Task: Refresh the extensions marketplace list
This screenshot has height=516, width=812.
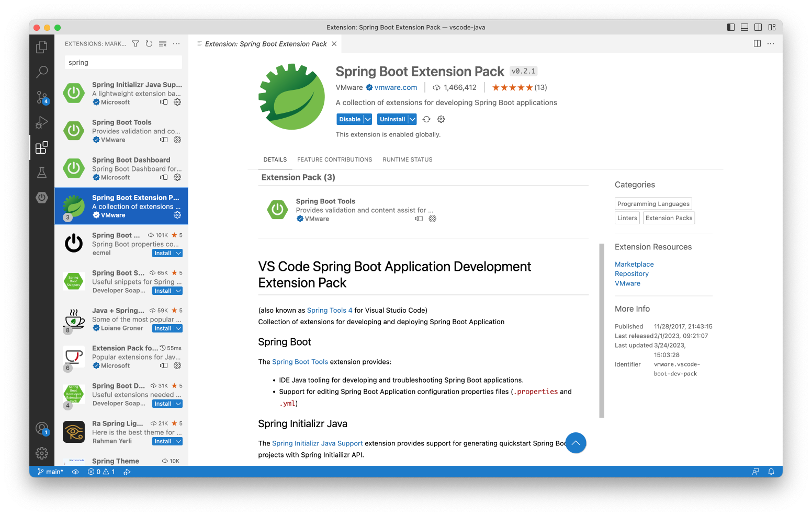Action: (x=149, y=43)
